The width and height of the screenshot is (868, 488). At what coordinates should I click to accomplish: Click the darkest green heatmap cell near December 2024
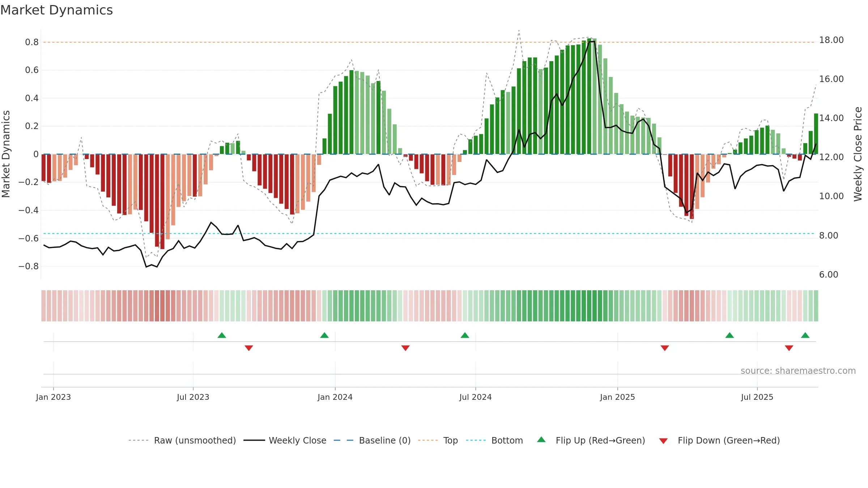(589, 306)
